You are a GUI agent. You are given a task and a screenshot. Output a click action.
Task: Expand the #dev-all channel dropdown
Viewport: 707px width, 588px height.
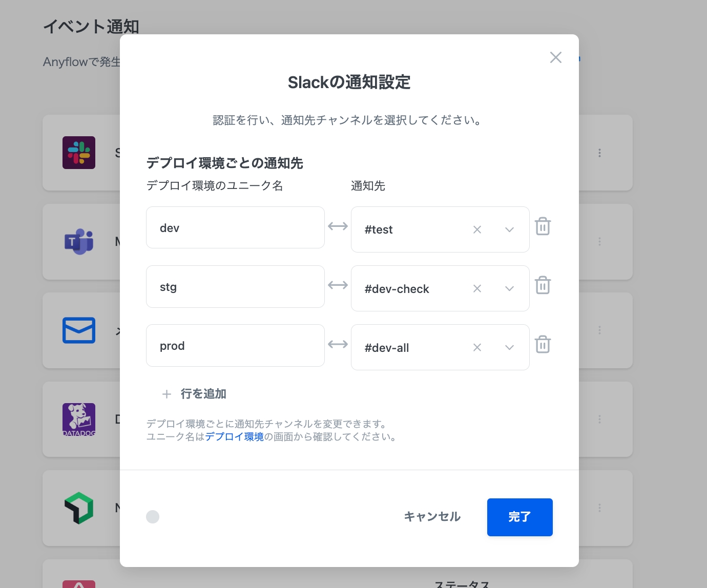click(x=509, y=347)
